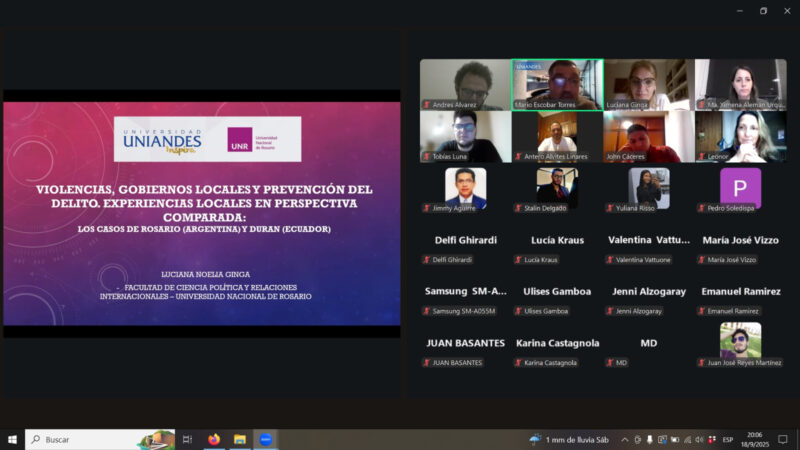Select Juan José Reyes Martínez's video tile
The width and height of the screenshot is (800, 450).
coord(740,342)
